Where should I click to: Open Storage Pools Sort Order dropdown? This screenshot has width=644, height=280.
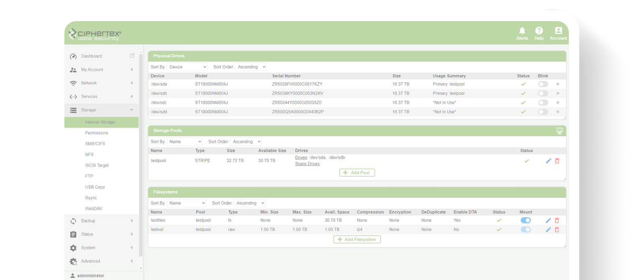click(246, 142)
